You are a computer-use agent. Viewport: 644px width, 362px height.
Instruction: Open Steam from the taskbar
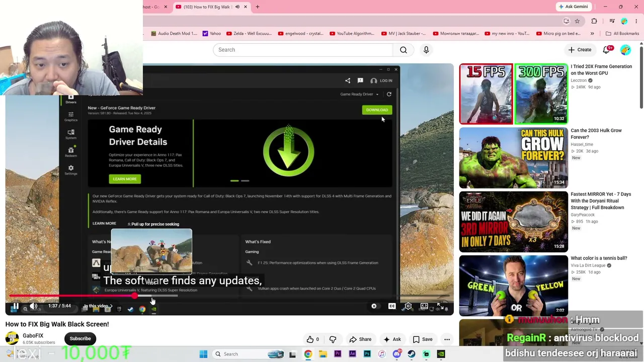pyautogui.click(x=412, y=354)
